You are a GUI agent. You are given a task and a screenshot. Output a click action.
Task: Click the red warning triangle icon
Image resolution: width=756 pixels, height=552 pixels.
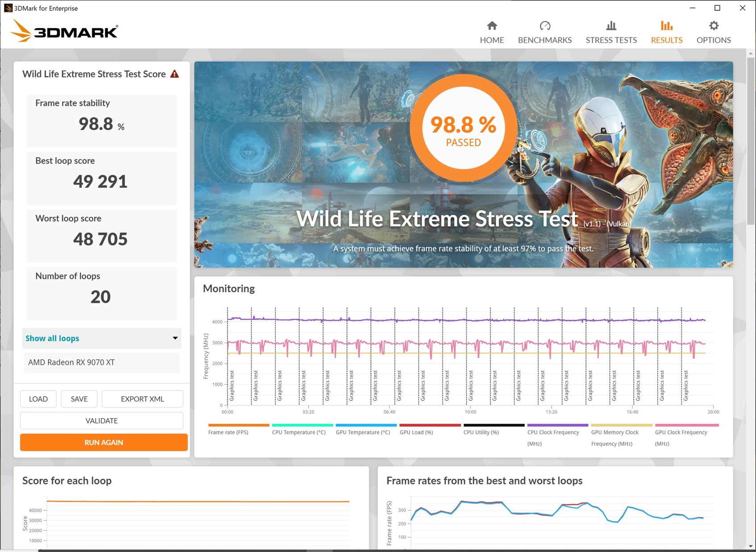(174, 74)
